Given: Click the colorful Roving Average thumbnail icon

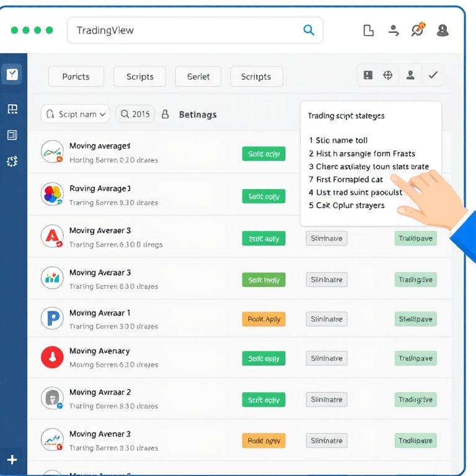Looking at the screenshot, I should coord(52,195).
